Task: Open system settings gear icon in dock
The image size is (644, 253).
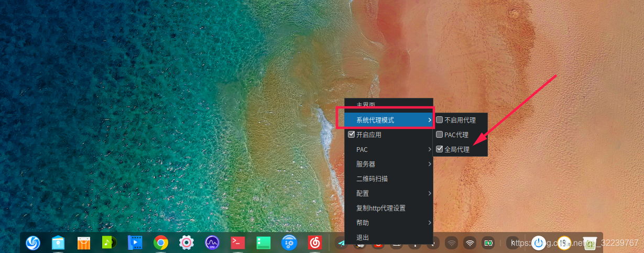Action: (x=187, y=243)
